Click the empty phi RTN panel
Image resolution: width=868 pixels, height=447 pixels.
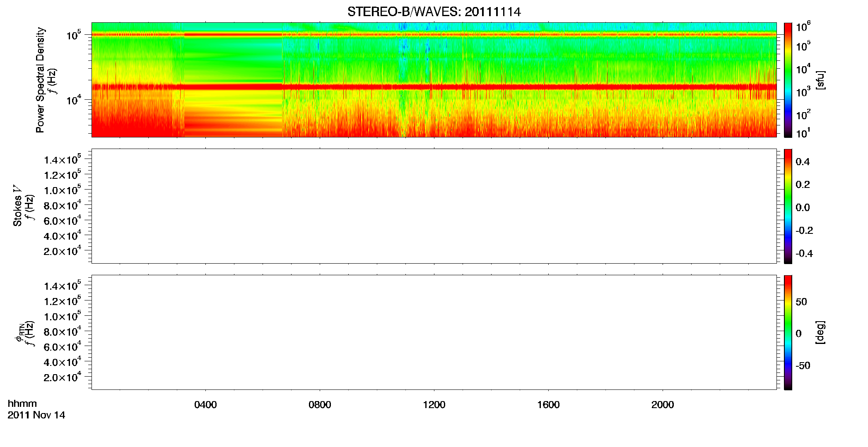click(434, 332)
